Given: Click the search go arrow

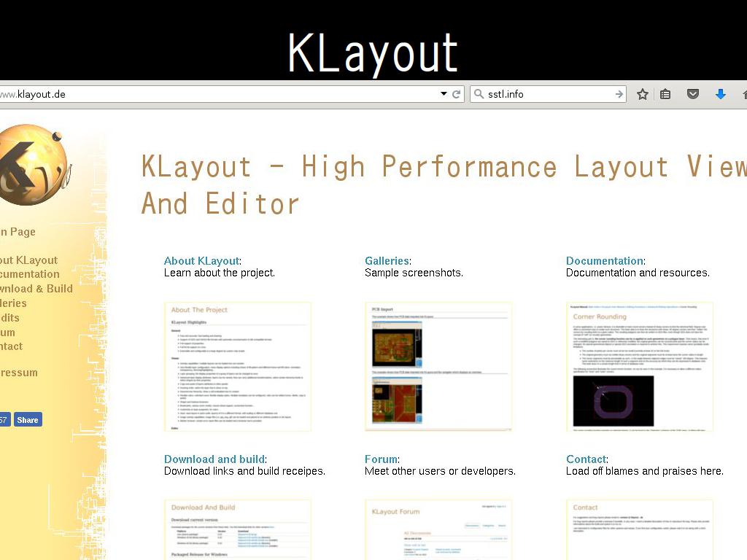Looking at the screenshot, I should point(619,94).
